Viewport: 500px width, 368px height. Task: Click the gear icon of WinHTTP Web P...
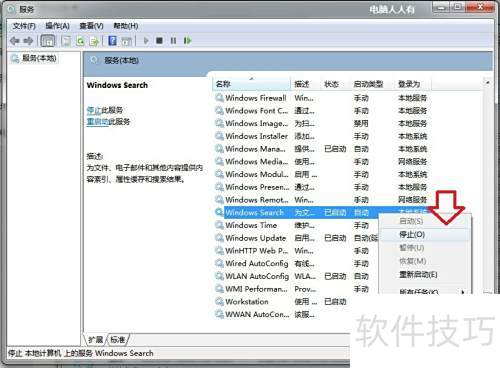click(219, 251)
